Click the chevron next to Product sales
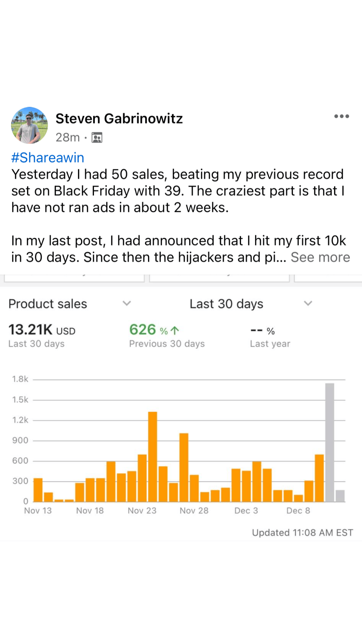 pos(127,303)
